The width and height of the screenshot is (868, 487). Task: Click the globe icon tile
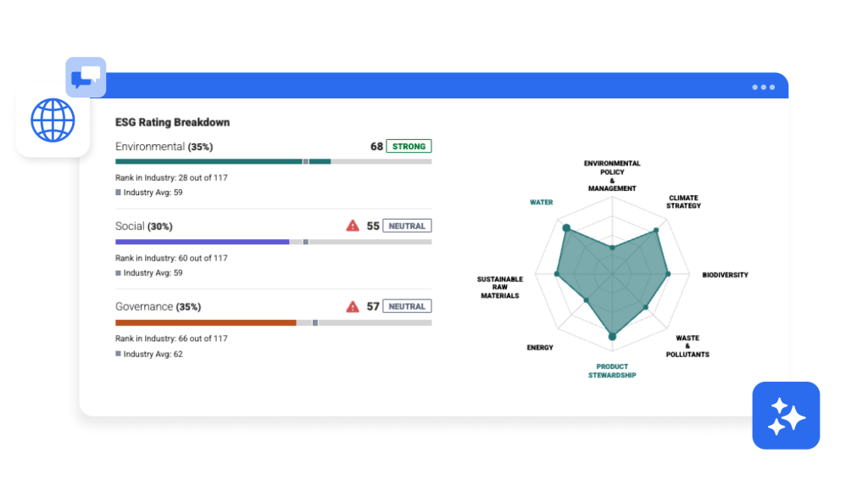click(53, 120)
